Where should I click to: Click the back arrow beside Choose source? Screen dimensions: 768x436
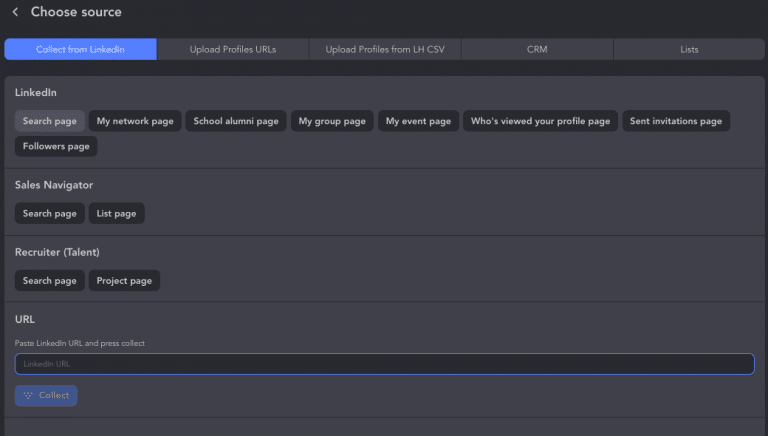(15, 12)
